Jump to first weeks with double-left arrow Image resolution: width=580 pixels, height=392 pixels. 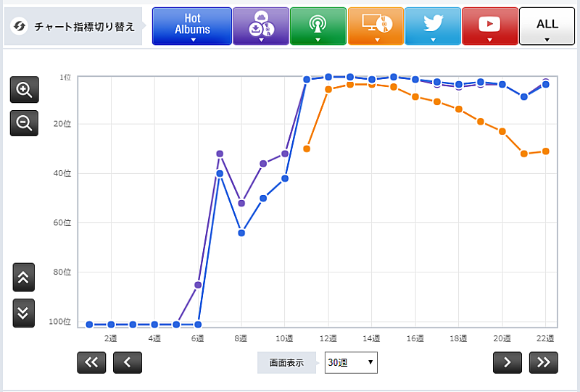[x=91, y=362]
